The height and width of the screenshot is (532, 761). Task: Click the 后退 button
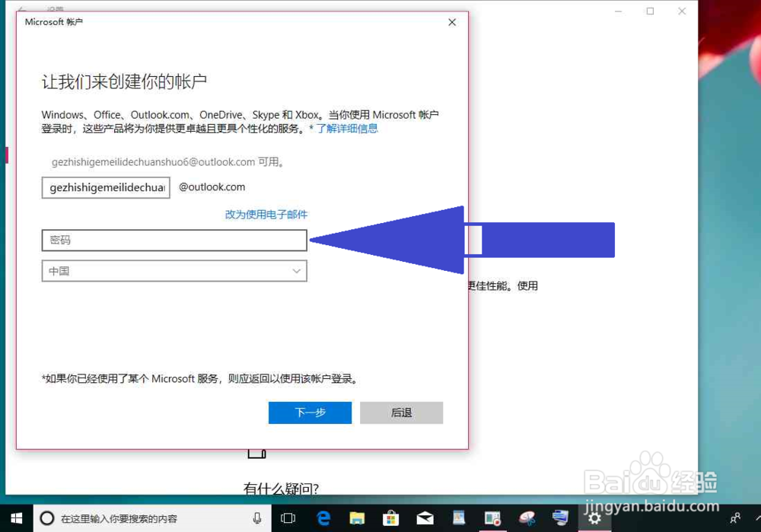tap(401, 413)
